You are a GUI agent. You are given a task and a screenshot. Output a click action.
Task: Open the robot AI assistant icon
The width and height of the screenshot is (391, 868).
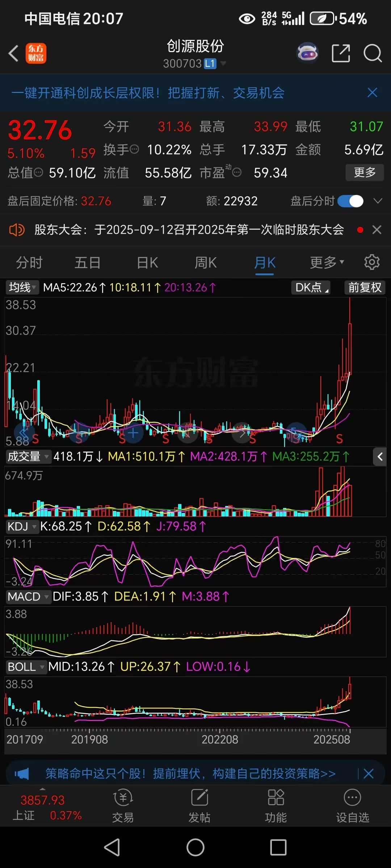click(x=307, y=54)
